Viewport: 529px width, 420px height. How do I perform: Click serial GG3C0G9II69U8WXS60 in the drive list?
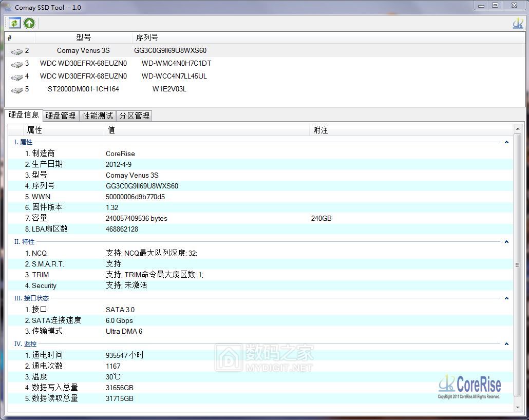pyautogui.click(x=171, y=51)
